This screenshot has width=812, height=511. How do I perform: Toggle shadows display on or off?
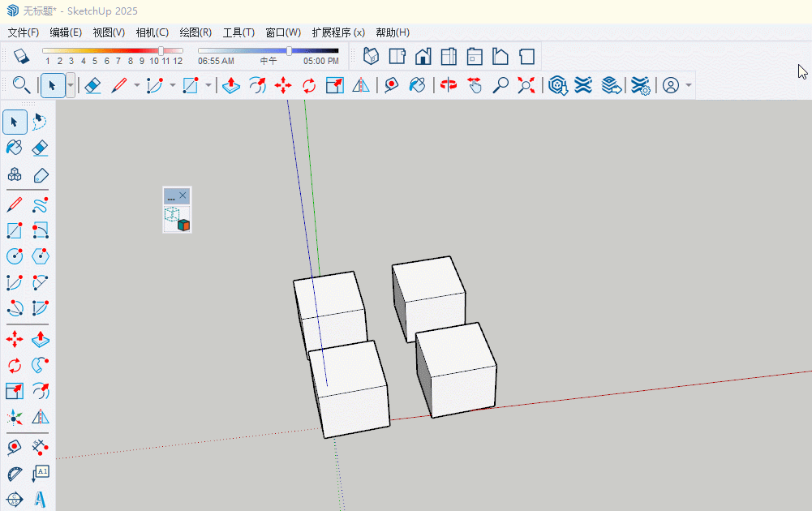[20, 56]
